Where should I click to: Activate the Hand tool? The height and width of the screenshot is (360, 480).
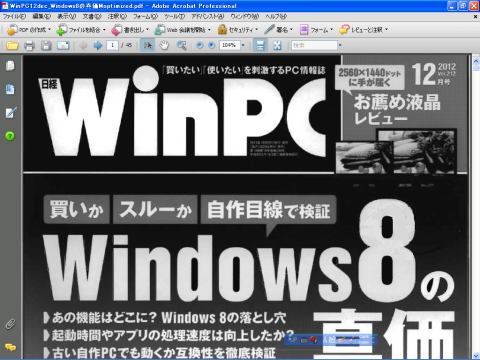pos(164,45)
